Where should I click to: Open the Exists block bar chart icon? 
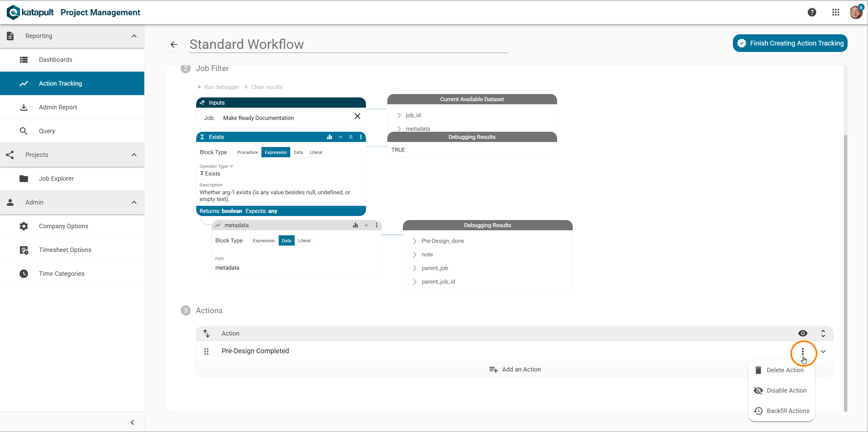click(329, 137)
